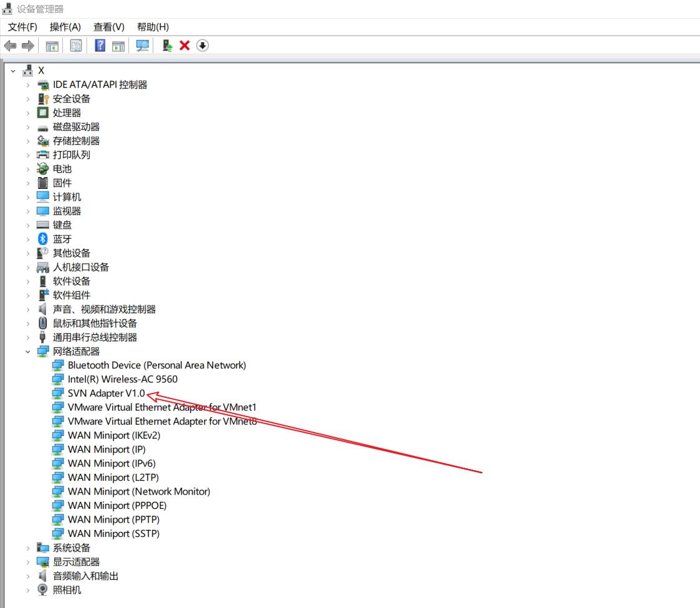The height and width of the screenshot is (608, 700).
Task: Click the update driver green arrow icon
Action: tap(167, 46)
